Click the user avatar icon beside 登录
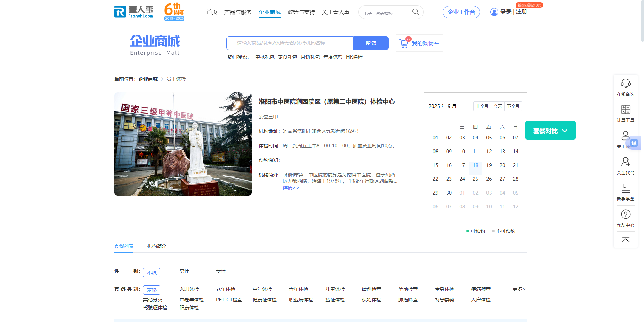Image resolution: width=644 pixels, height=322 pixels. (x=494, y=12)
